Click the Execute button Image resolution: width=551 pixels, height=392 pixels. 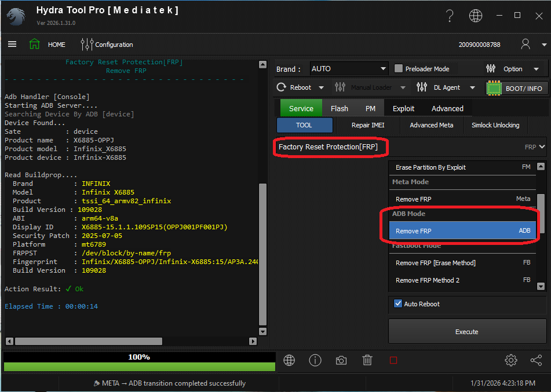(x=467, y=332)
